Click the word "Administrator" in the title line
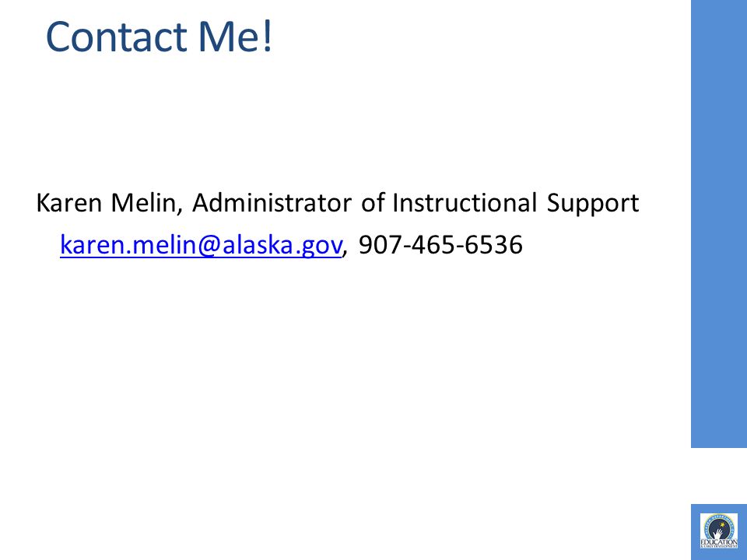This screenshot has height=560, width=747. click(272, 203)
